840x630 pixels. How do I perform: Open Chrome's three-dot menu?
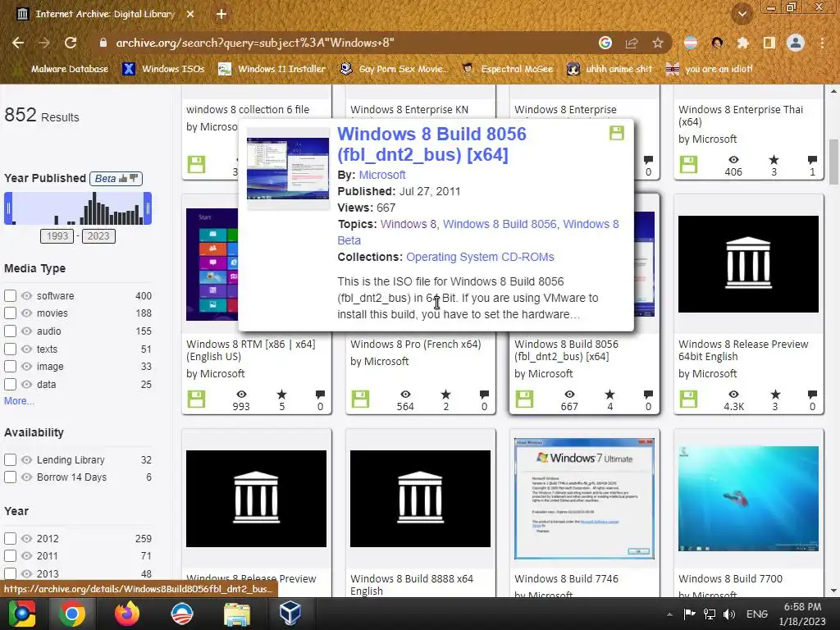tap(822, 43)
